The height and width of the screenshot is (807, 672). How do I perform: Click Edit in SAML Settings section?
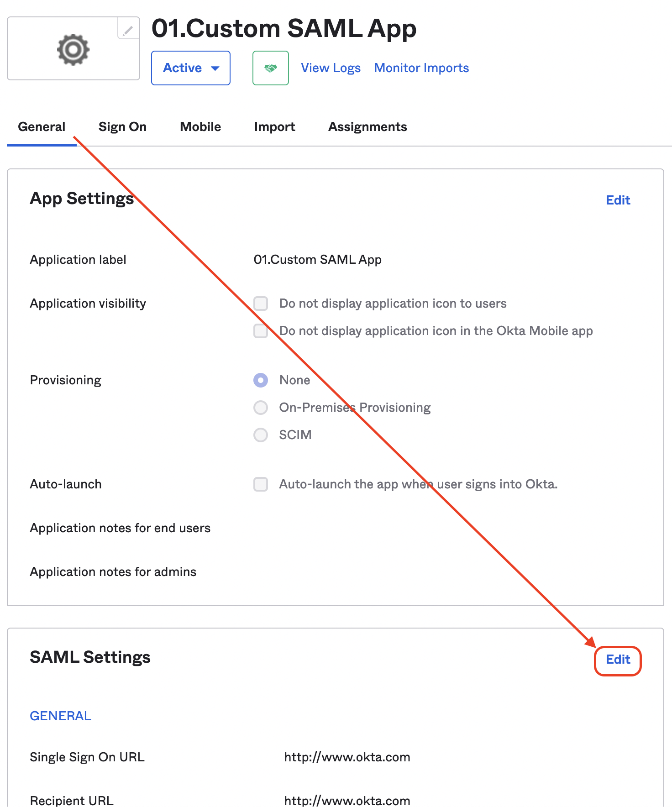click(618, 660)
